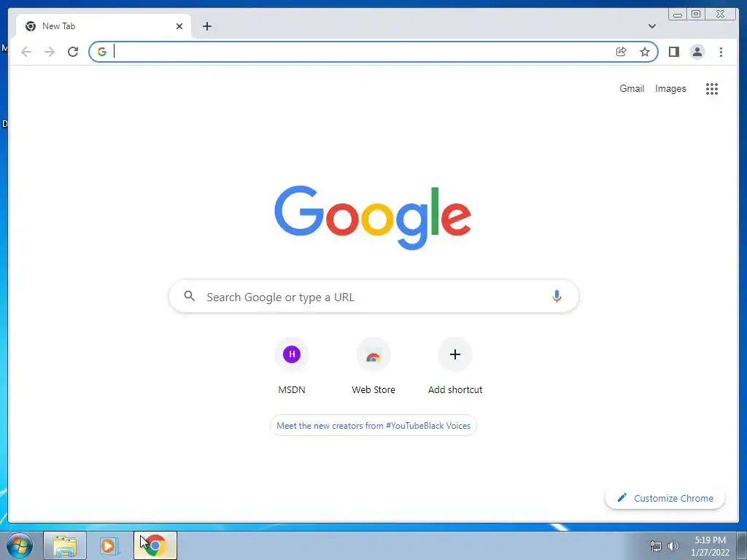Open the Gmail link
This screenshot has height=560, width=747.
point(632,88)
